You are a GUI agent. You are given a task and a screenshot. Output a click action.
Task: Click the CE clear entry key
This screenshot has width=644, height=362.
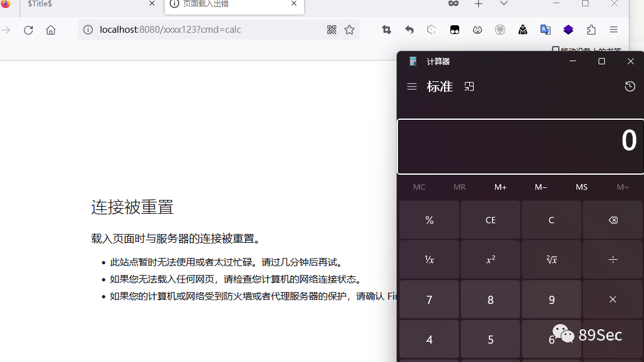pyautogui.click(x=490, y=220)
